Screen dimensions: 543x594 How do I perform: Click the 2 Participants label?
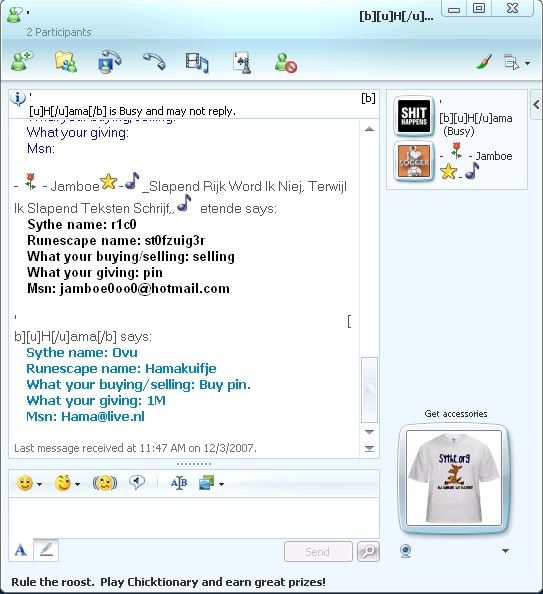point(59,32)
